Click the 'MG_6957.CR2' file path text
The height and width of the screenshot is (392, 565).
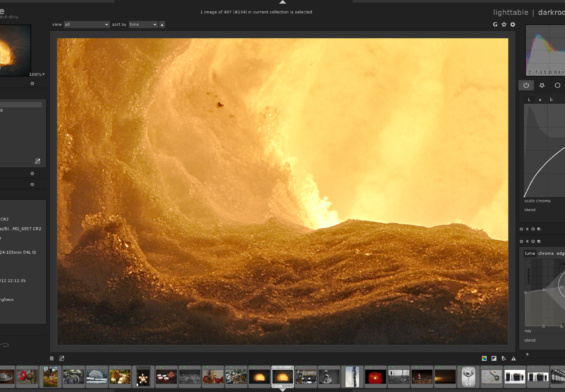click(21, 229)
